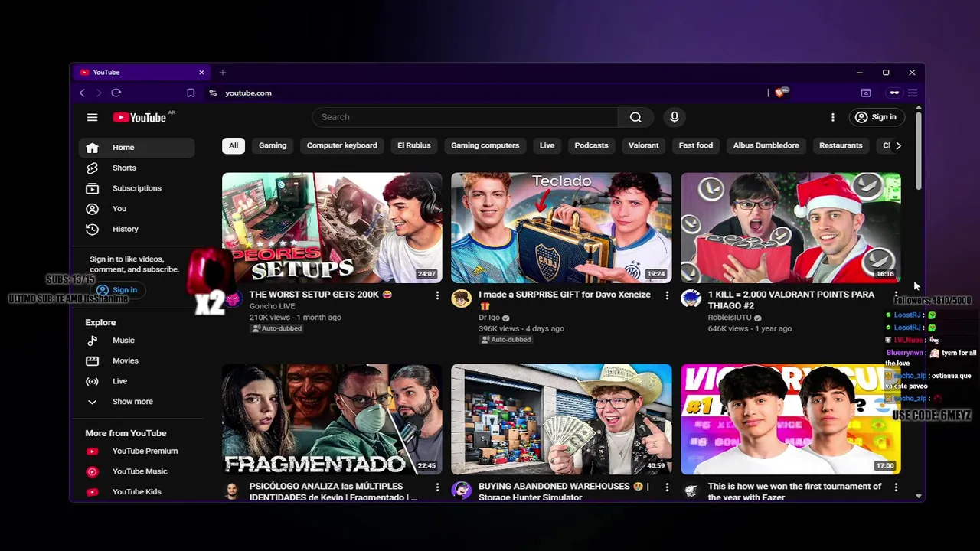Screen dimensions: 980x551
Task: Select the Live filter chip
Action: tap(547, 145)
